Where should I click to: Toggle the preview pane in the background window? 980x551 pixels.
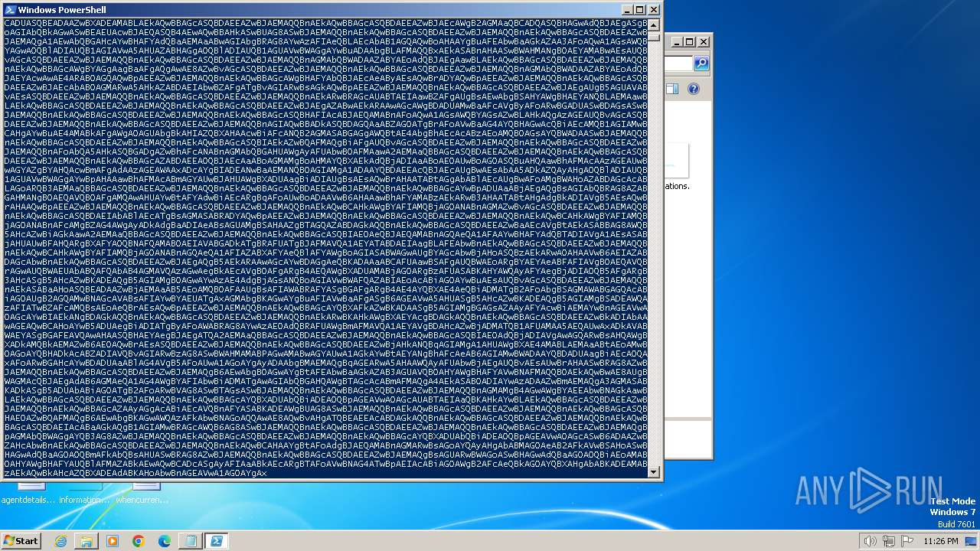tap(672, 89)
